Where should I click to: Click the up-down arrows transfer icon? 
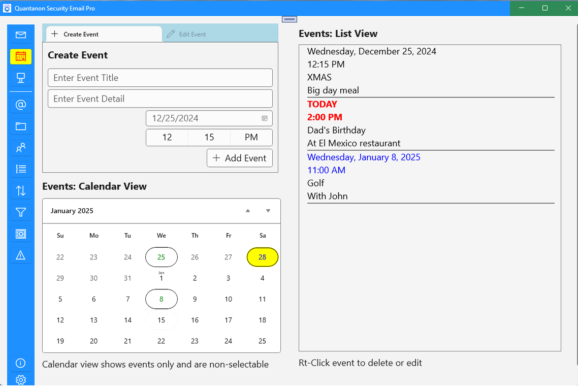pyautogui.click(x=21, y=191)
